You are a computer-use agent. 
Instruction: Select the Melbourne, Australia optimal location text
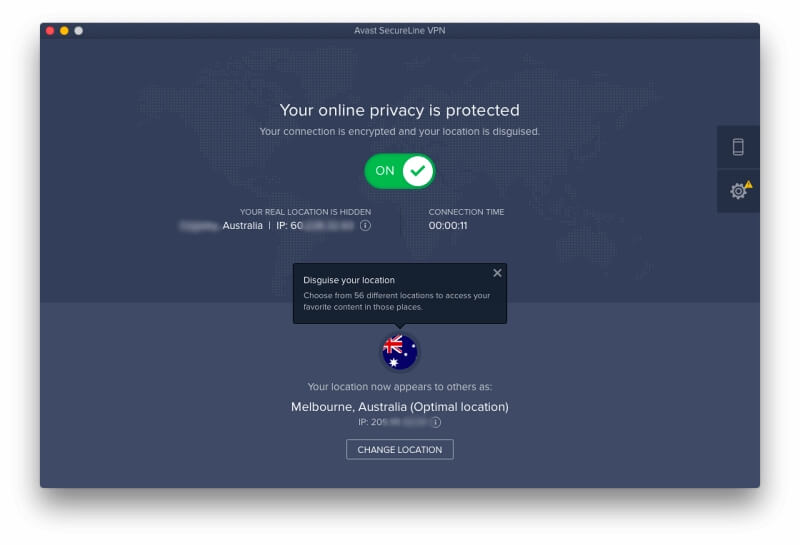pyautogui.click(x=399, y=407)
